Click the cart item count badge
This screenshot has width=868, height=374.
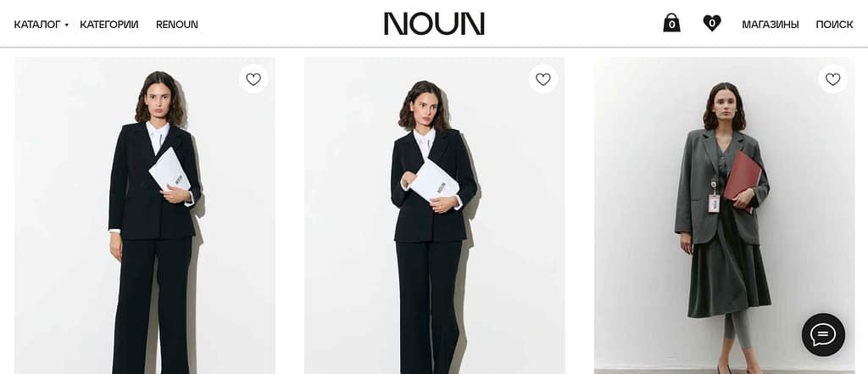(x=671, y=25)
